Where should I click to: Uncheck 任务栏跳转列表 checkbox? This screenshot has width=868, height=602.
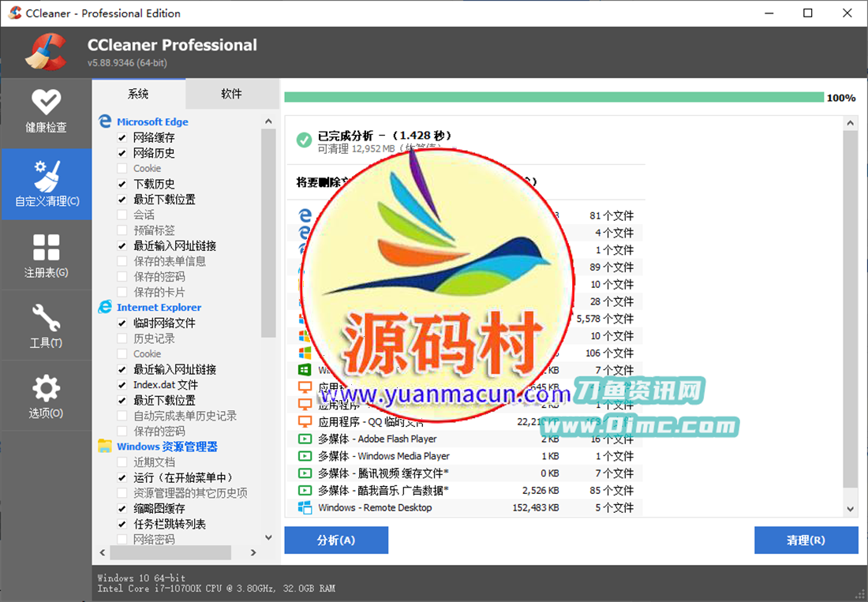122,523
